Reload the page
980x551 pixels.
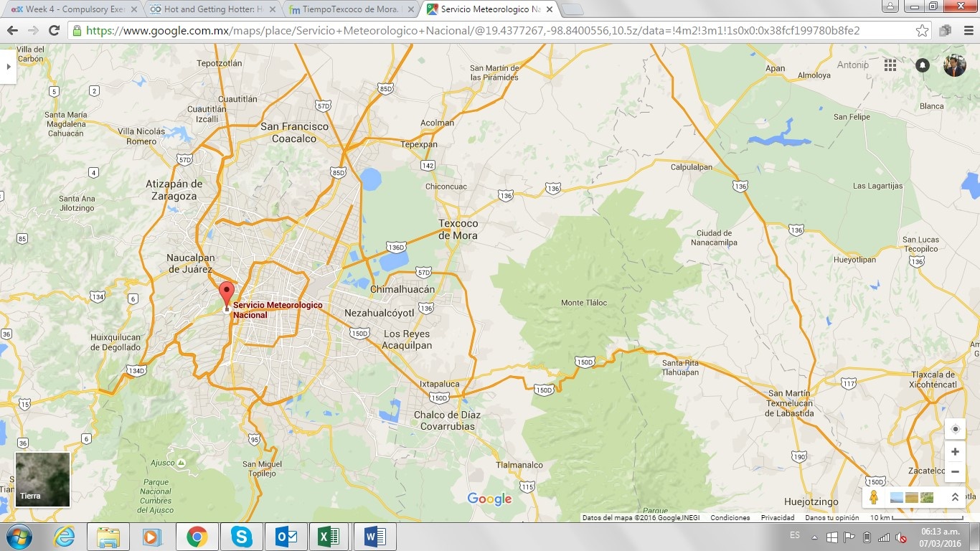[54, 30]
